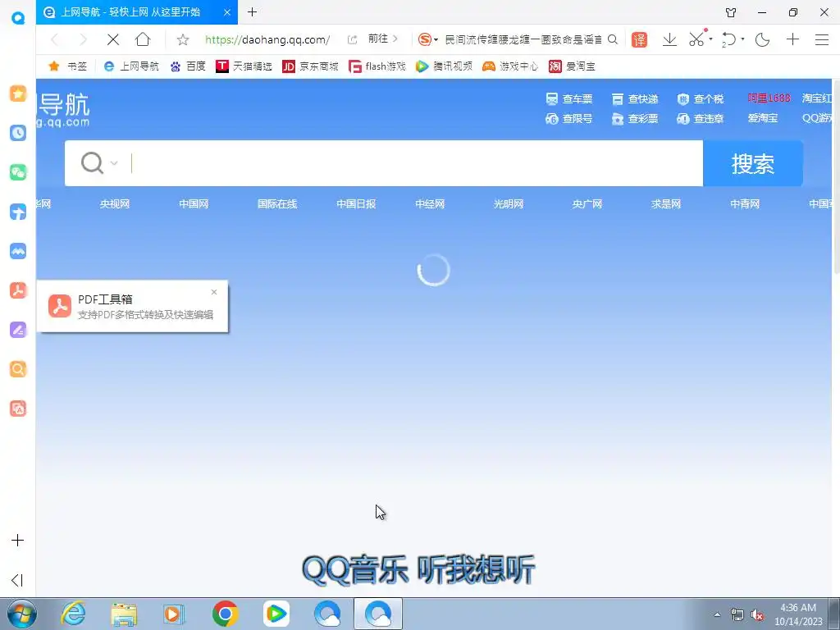Viewport: 840px width, 630px height.
Task: Go to the browser home page
Action: coord(143,39)
